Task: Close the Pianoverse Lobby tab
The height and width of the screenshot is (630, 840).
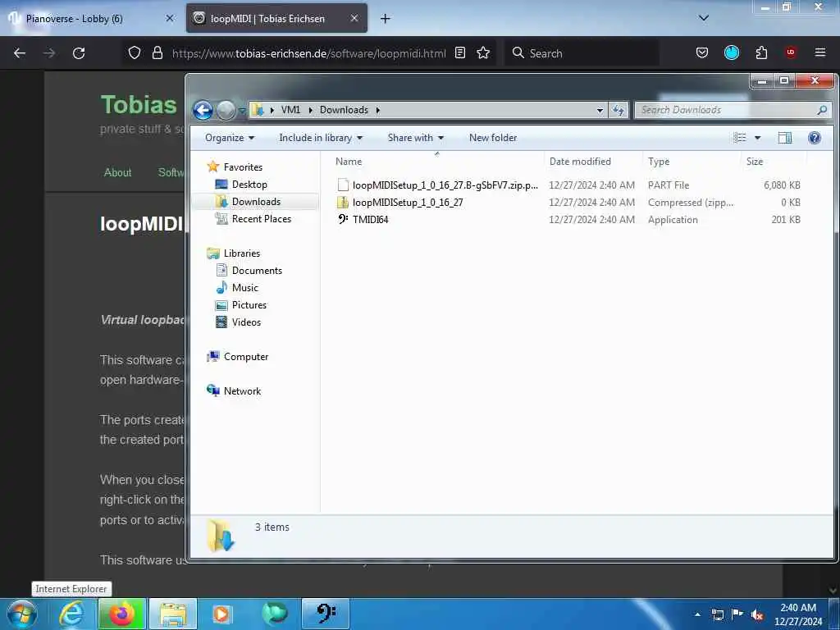Action: (170, 18)
